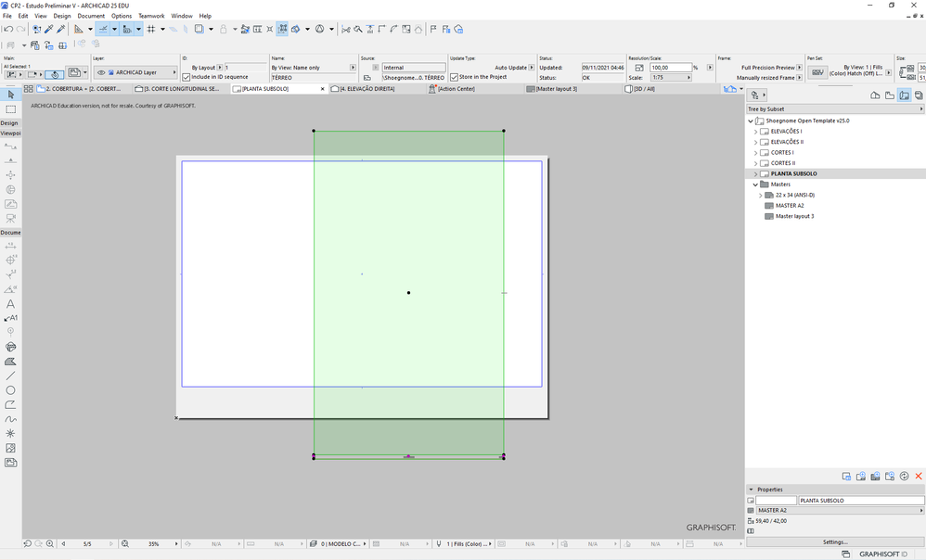Screen dimensions: 926x560
Task: Click the Undo arrow icon
Action: (x=7, y=29)
